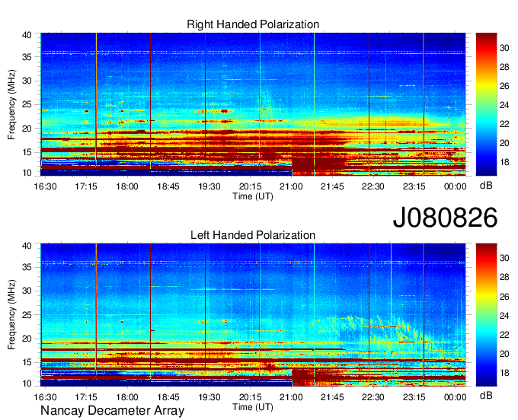The width and height of the screenshot is (518, 420).
Task: Click the "Time (UT)" label under bottom plot
Action: tap(253, 407)
